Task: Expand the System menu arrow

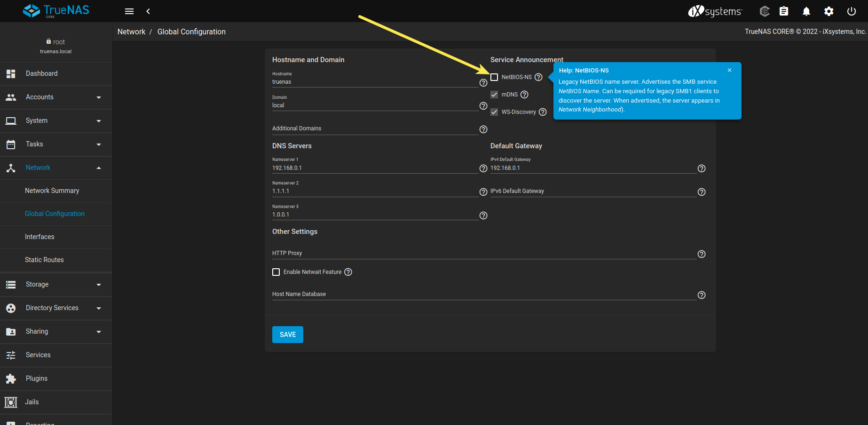Action: tap(99, 121)
